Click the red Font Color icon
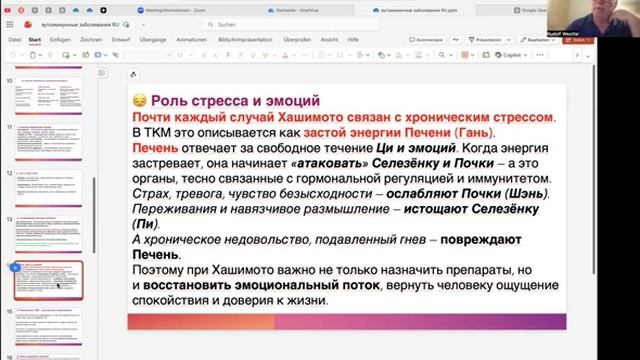 285,55
